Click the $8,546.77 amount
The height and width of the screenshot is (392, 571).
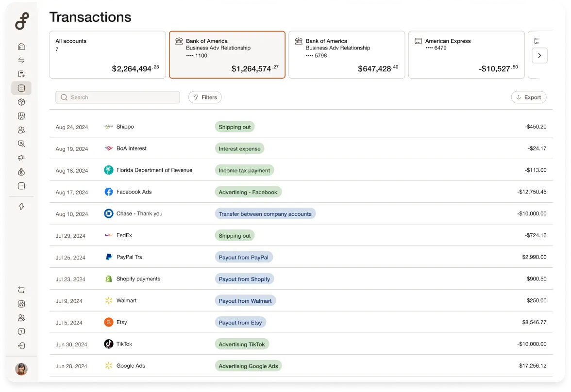[x=534, y=322]
